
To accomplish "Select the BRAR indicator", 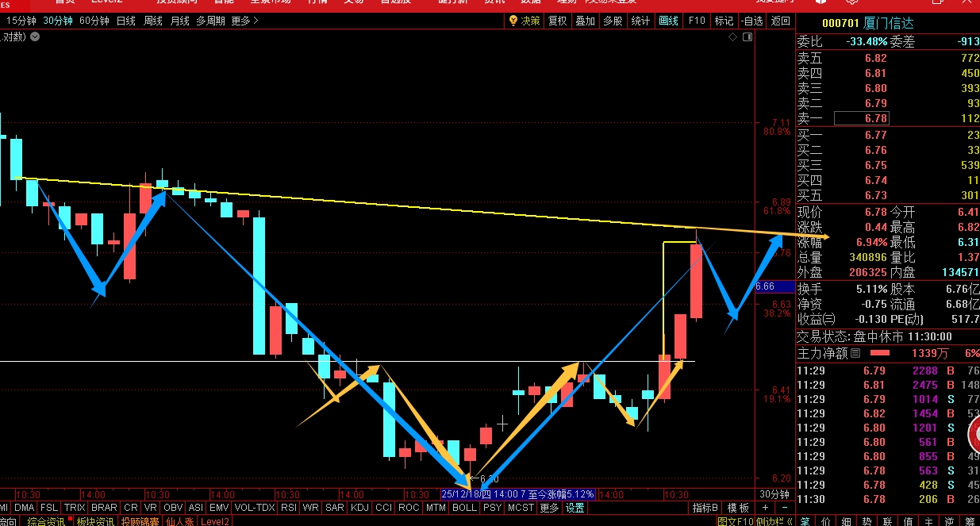I will (104, 507).
